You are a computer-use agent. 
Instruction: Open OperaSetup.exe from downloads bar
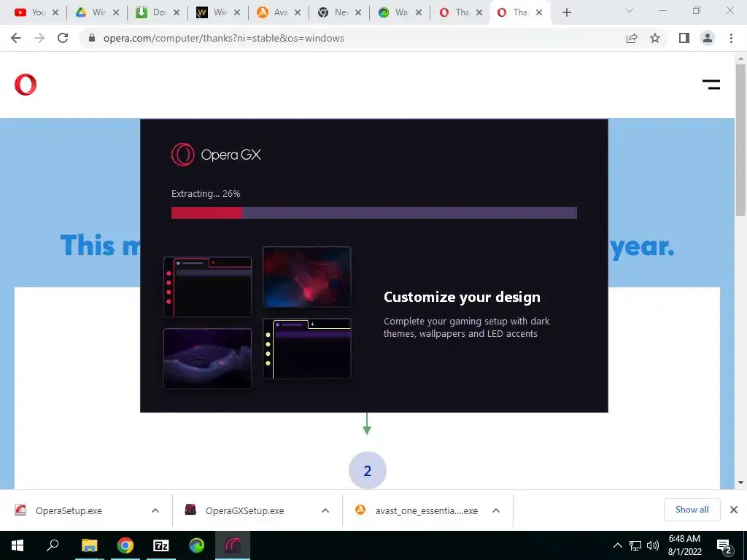tap(69, 510)
